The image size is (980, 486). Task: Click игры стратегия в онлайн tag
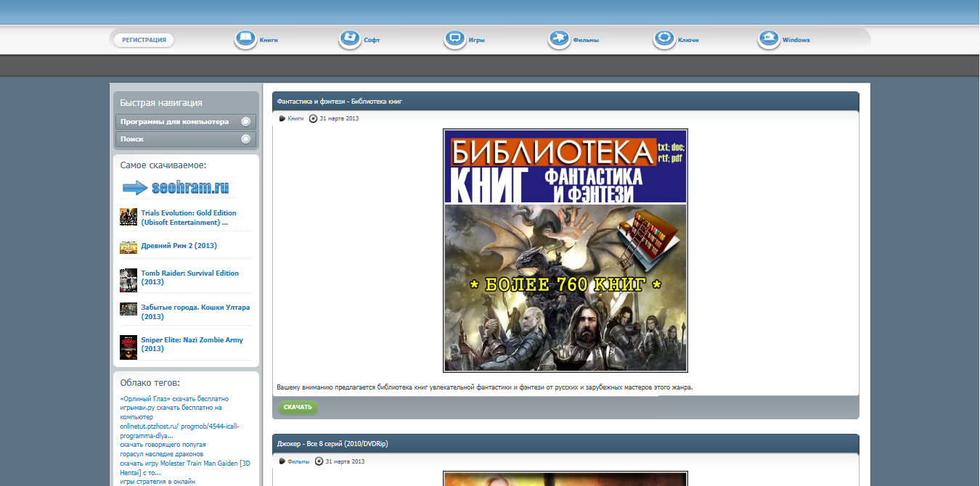pyautogui.click(x=158, y=482)
